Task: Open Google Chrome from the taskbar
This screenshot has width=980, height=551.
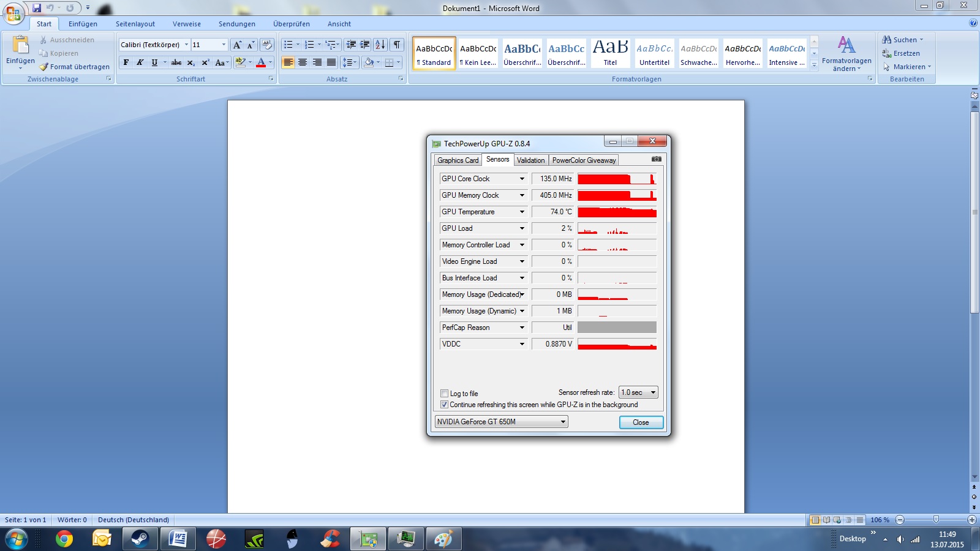Action: [x=64, y=539]
